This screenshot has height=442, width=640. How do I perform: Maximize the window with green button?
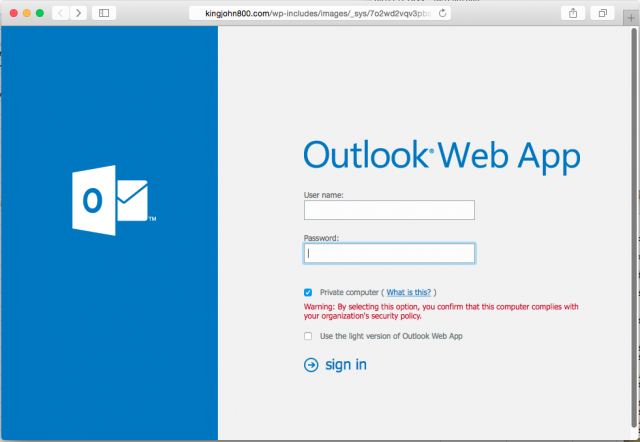click(40, 13)
